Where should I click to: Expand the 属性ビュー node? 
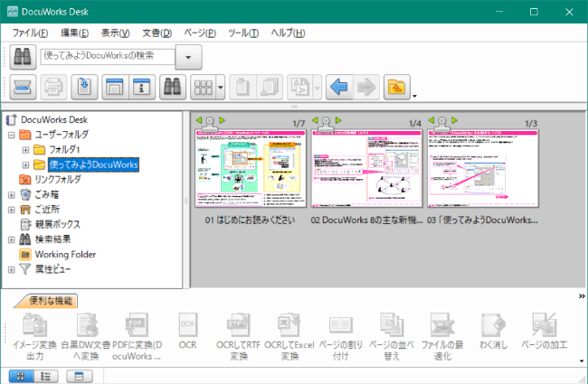coord(11,270)
